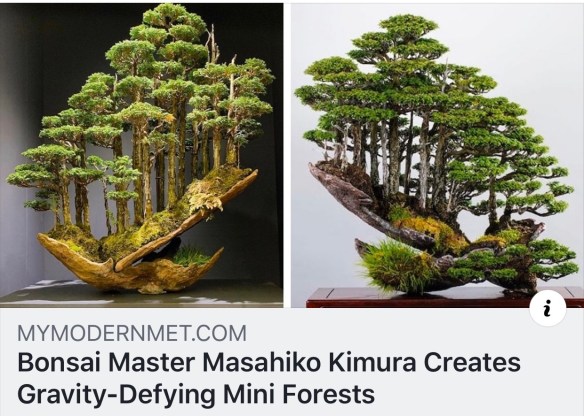The height and width of the screenshot is (416, 584).
Task: Open the right bonsai forest photo
Action: coord(437,155)
